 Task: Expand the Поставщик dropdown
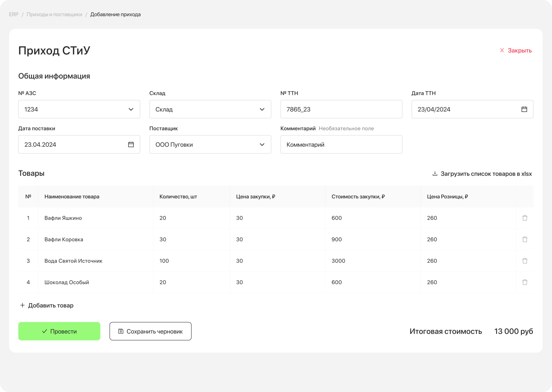click(x=262, y=144)
